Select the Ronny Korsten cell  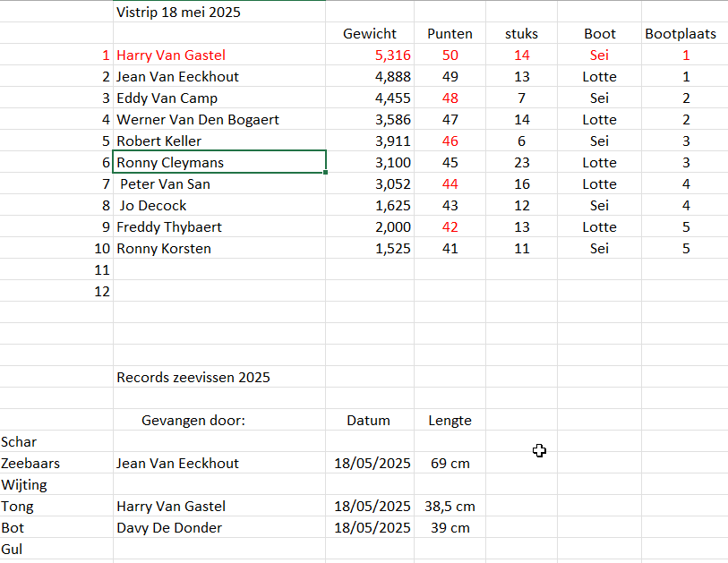click(x=219, y=248)
